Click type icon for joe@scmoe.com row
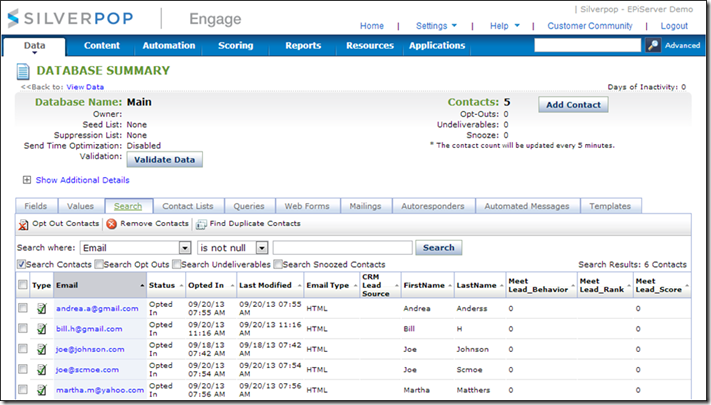Screen dimensions: 711x405 [42, 370]
